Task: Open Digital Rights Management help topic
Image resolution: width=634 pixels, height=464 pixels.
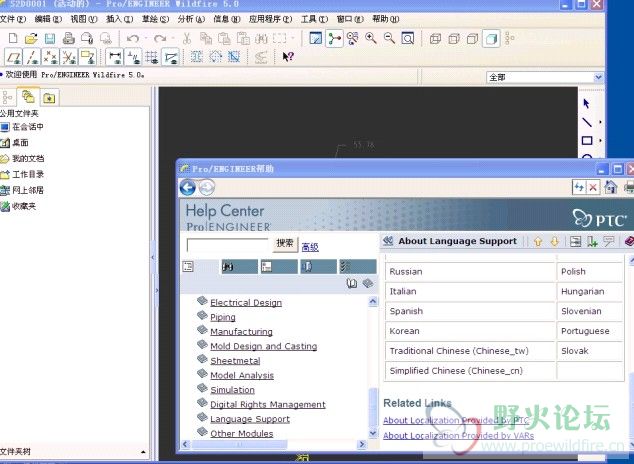Action: (x=268, y=405)
